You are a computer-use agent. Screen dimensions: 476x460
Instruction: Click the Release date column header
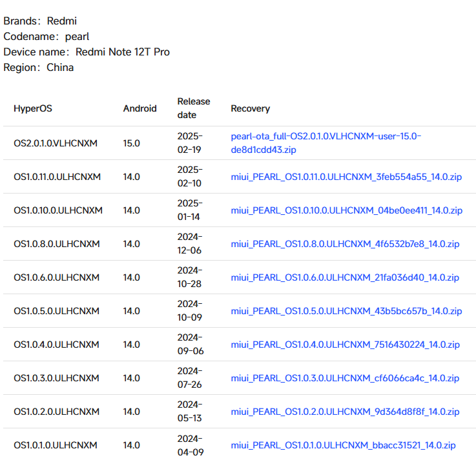tap(193, 108)
